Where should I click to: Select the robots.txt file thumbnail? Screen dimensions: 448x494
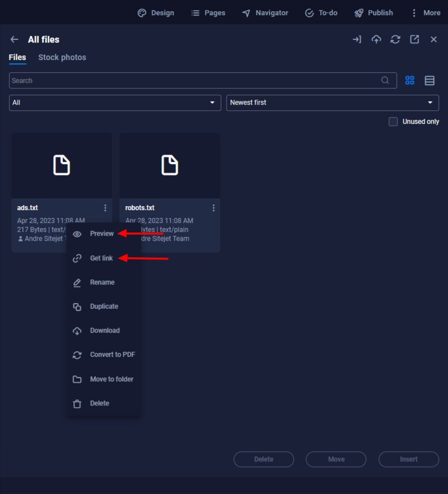coord(170,165)
